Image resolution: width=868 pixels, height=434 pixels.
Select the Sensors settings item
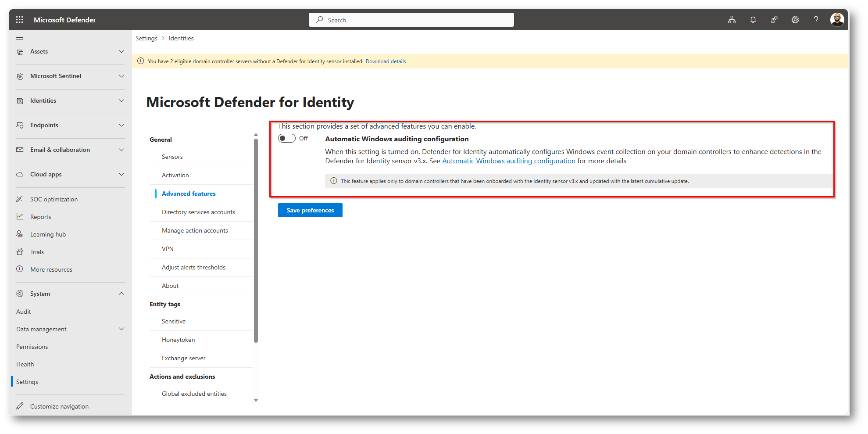172,157
